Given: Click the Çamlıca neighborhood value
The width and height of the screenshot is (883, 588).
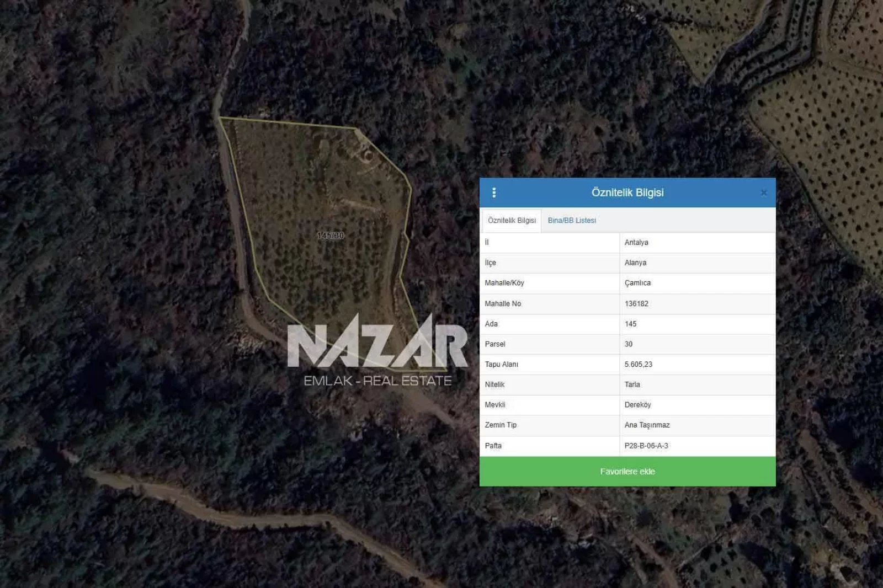Looking at the screenshot, I should 637,283.
